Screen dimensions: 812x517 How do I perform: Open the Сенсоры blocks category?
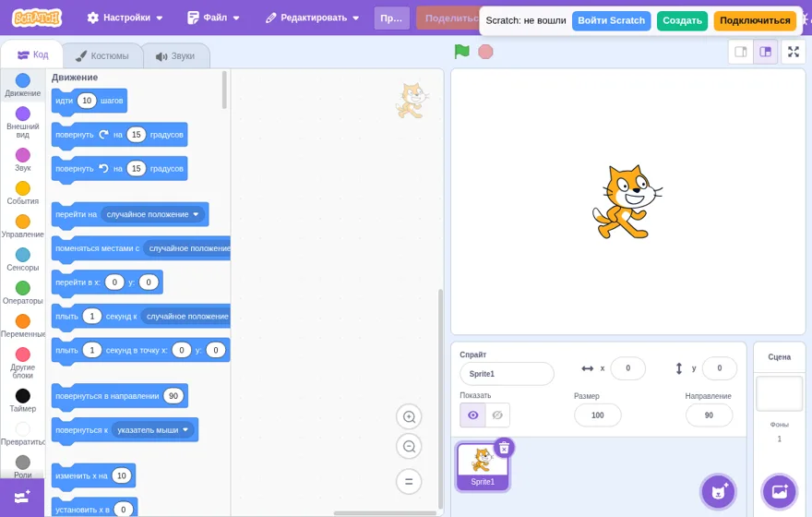coord(23,259)
